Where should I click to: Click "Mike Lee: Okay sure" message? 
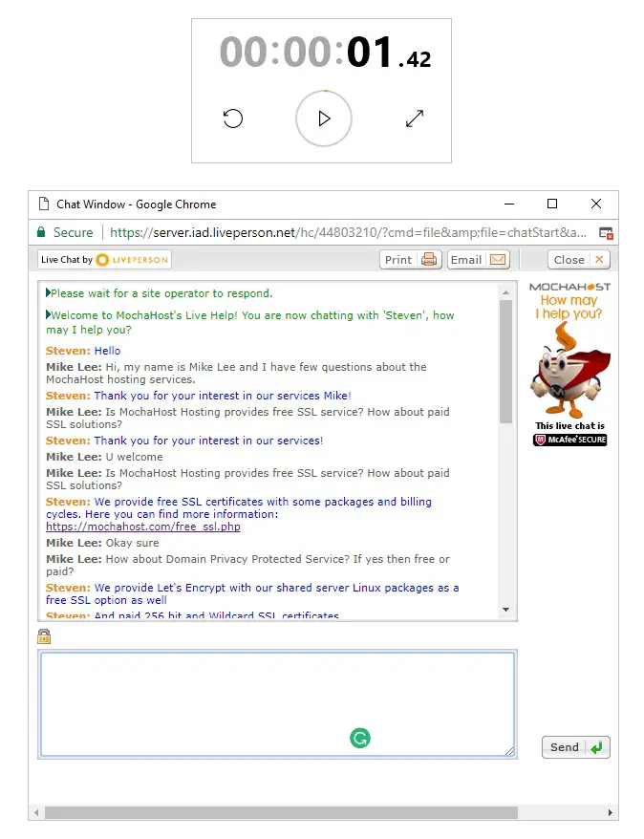[102, 543]
